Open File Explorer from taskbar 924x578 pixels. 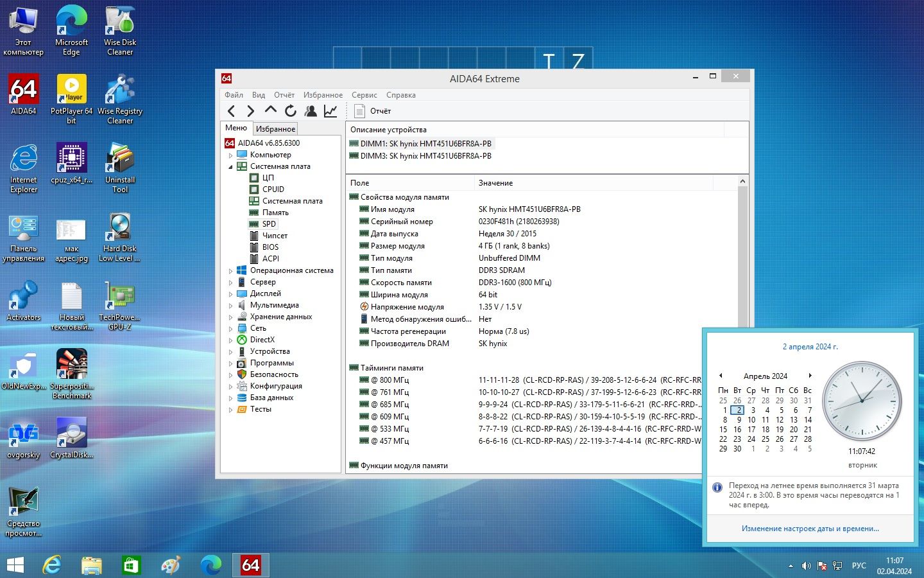(x=92, y=565)
